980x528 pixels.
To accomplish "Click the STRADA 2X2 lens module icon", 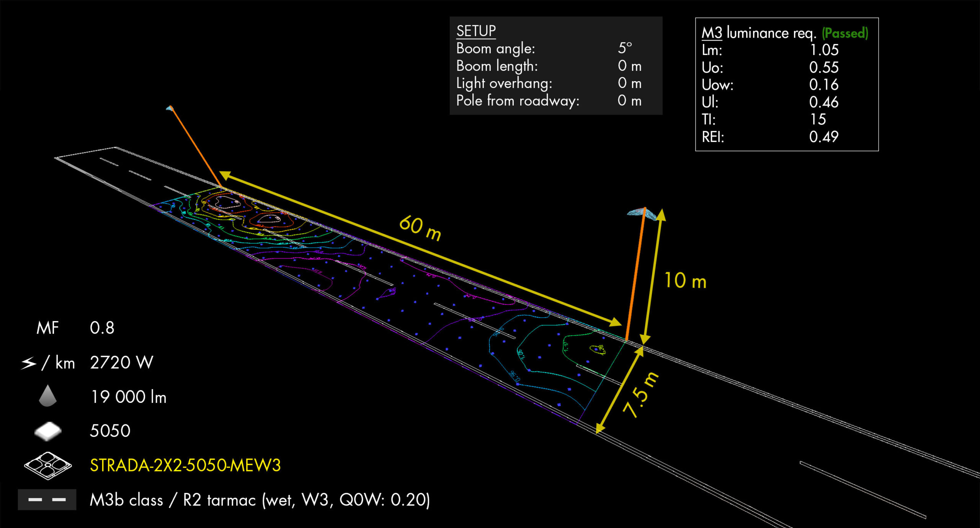I will (x=48, y=465).
